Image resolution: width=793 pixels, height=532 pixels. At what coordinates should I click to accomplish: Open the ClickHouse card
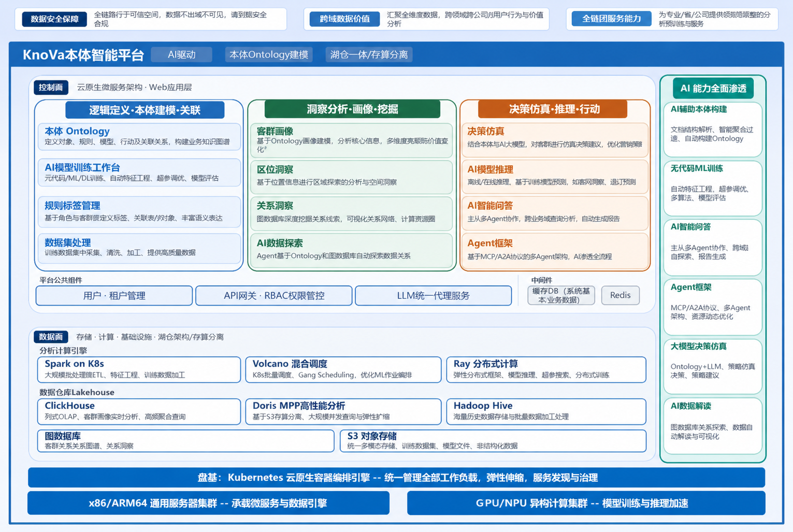coord(139,411)
